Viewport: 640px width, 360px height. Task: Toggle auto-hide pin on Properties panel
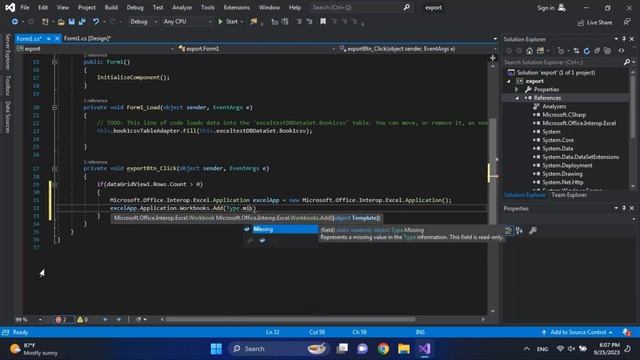(x=624, y=208)
